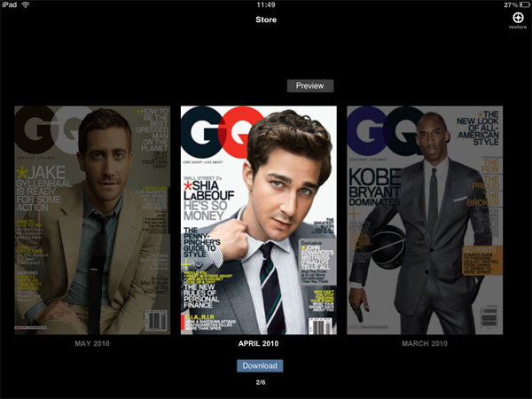Tap the Wi-Fi status icon

pyautogui.click(x=26, y=4)
